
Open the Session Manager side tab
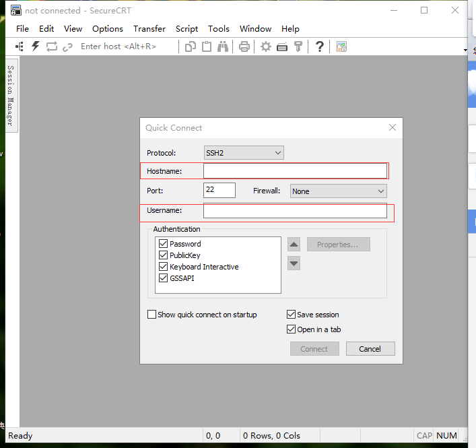tap(10, 95)
